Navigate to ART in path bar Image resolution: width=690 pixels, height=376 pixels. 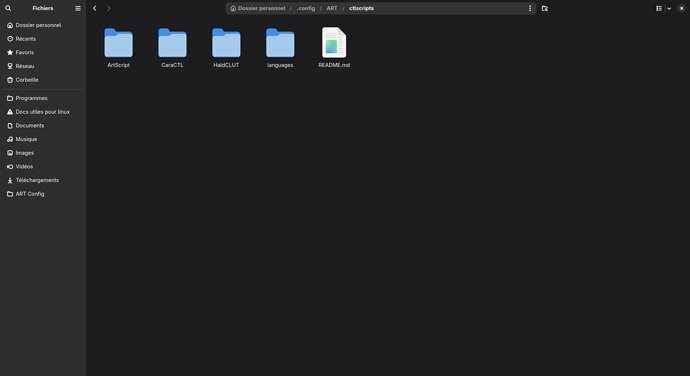[x=332, y=8]
